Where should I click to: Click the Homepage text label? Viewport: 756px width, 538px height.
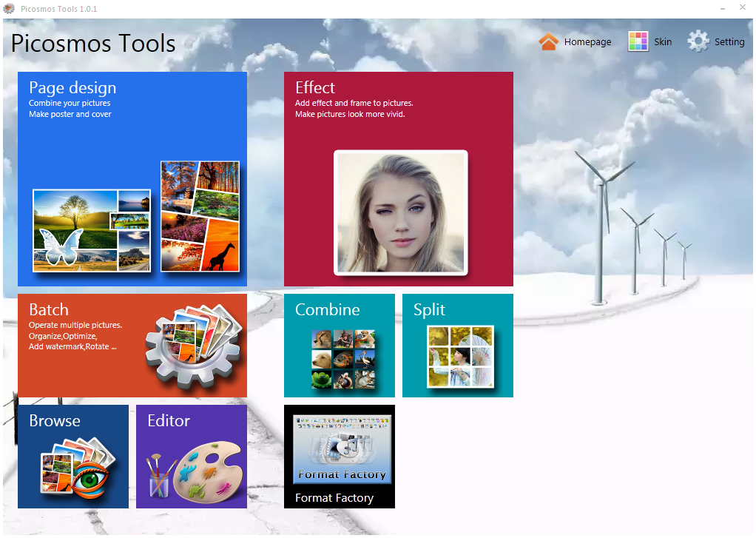pyautogui.click(x=588, y=42)
